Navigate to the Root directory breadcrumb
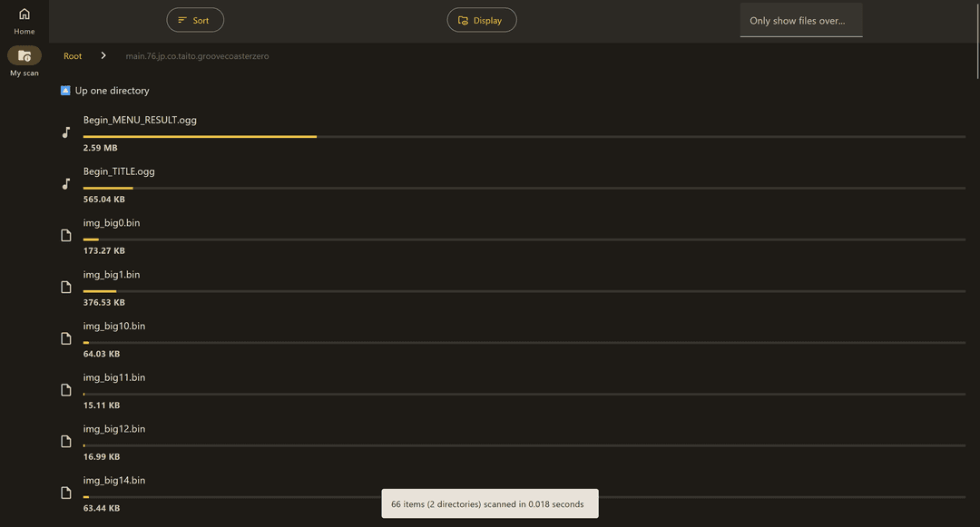The image size is (980, 527). (72, 55)
